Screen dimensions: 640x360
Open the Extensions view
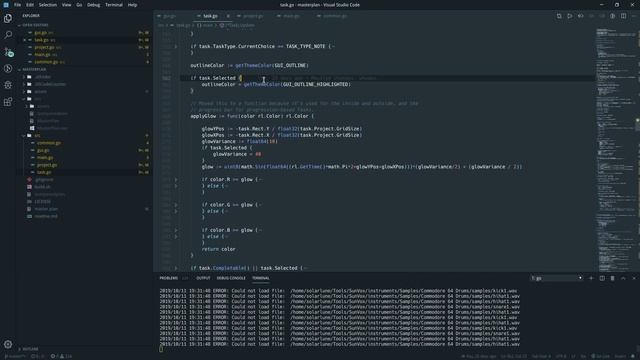pyautogui.click(x=8, y=102)
